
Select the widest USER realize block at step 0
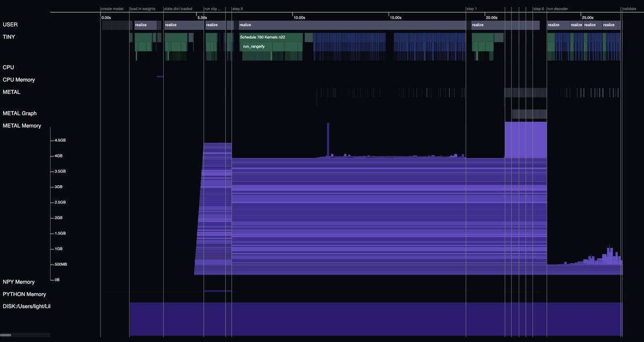coord(352,25)
